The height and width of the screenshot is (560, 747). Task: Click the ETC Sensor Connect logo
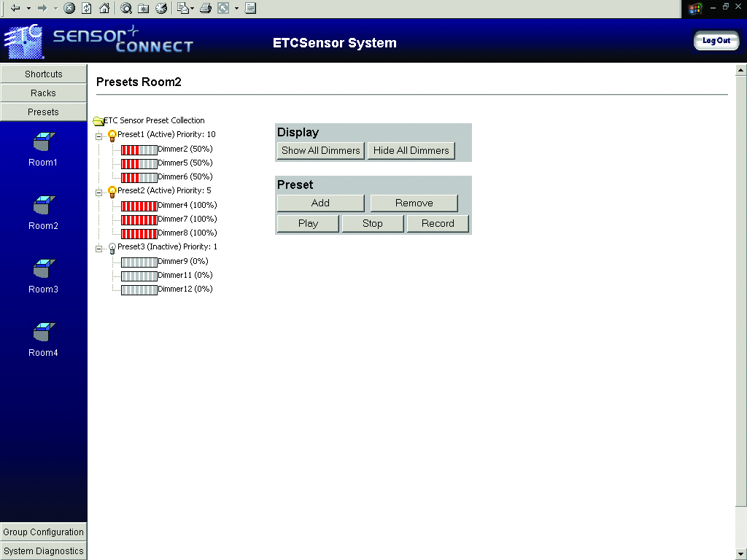pos(98,41)
